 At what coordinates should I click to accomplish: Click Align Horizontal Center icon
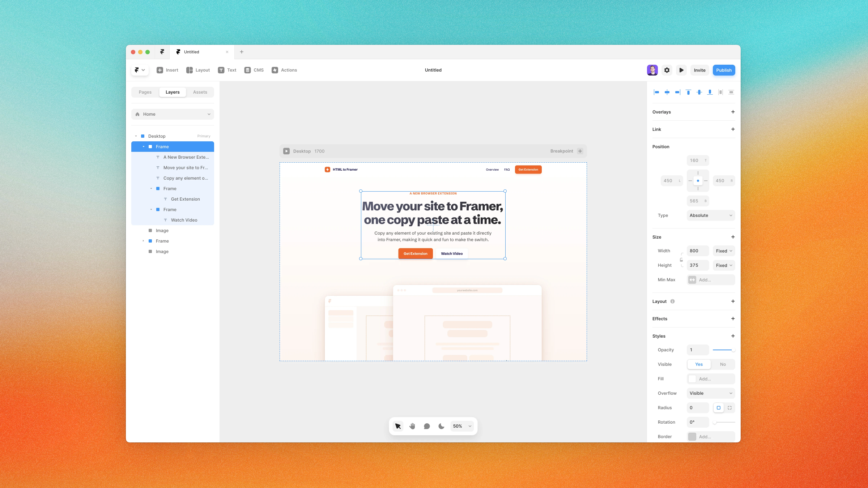pyautogui.click(x=667, y=92)
